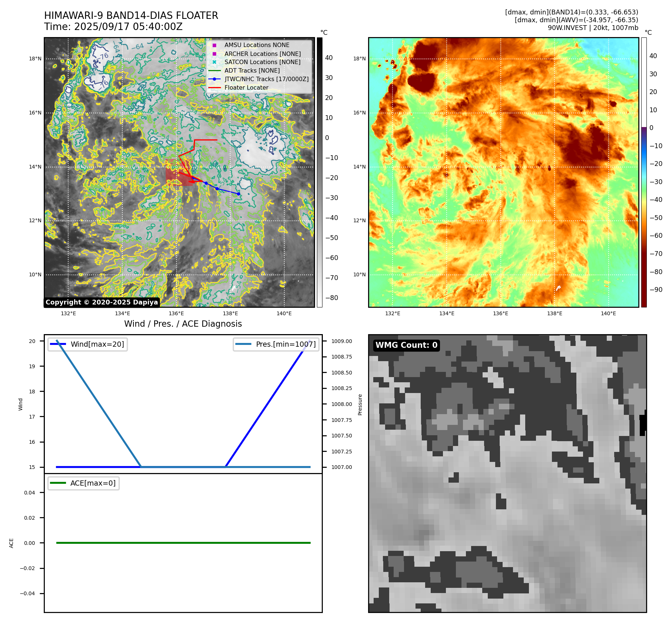Click '10°N' latitude label of right map
672x626 pixels.
tap(360, 274)
